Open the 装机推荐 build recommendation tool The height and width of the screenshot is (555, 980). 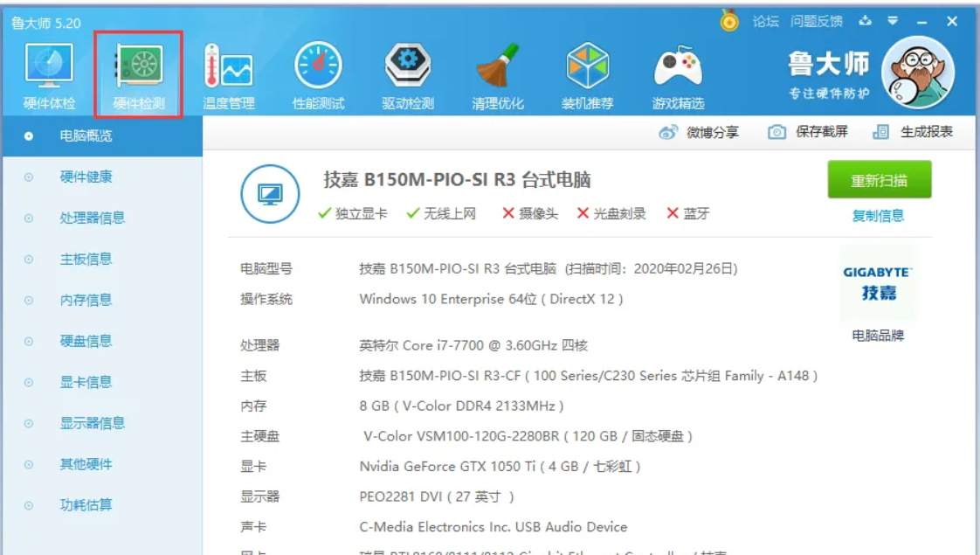click(587, 74)
